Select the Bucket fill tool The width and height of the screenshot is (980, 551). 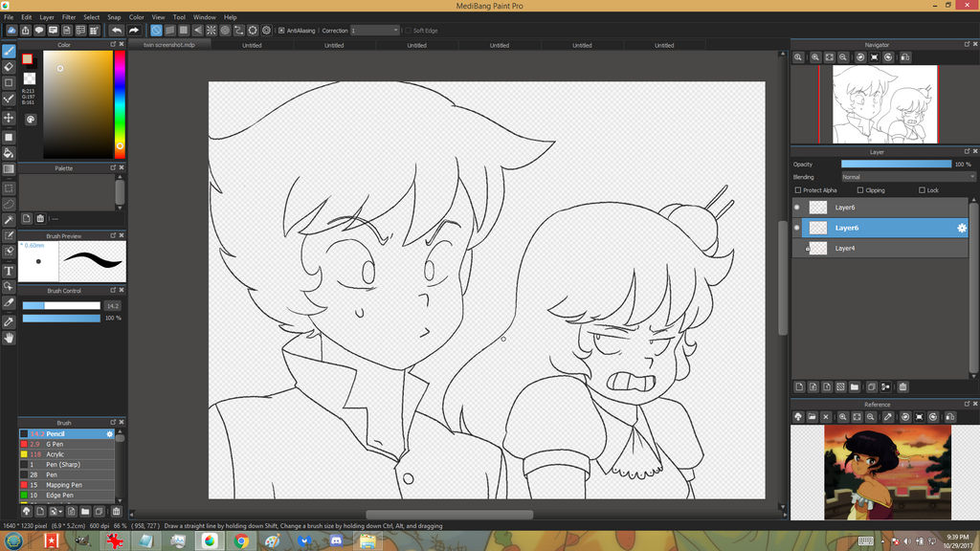click(x=9, y=152)
